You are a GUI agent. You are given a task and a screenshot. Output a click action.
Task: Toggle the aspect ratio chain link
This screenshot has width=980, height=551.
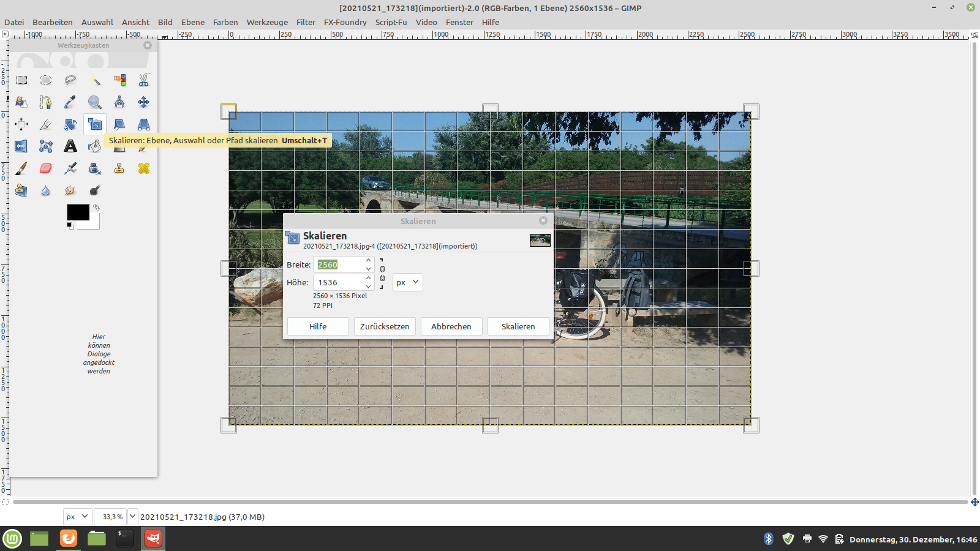[382, 274]
